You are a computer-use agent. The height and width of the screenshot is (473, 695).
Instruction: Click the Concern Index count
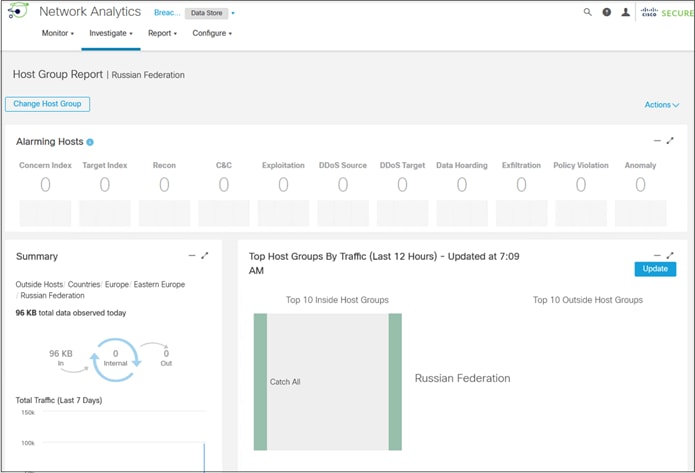click(x=45, y=184)
